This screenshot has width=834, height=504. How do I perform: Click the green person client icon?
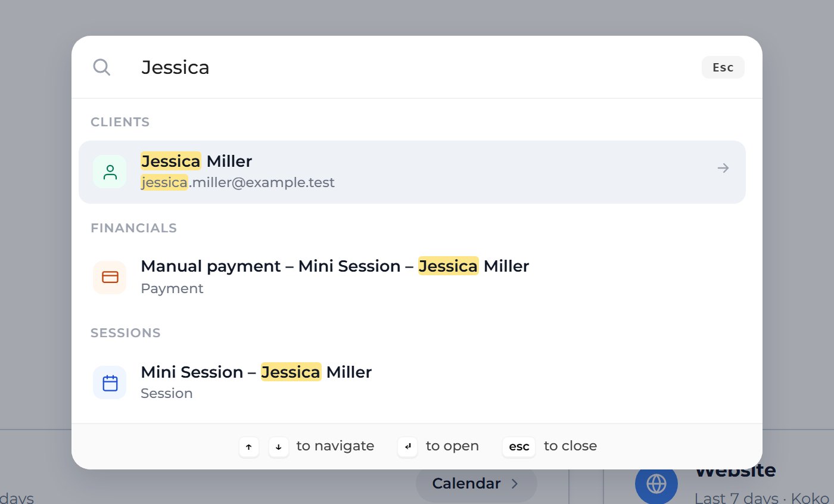coord(110,172)
